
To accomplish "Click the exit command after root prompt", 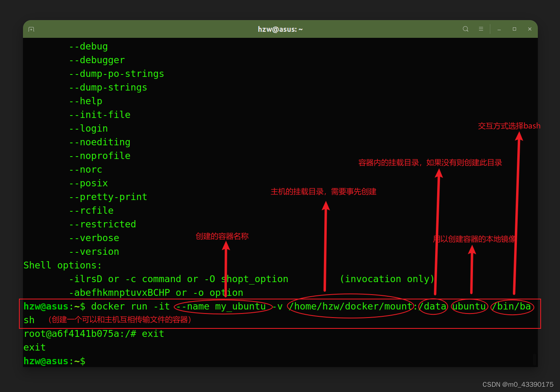I will tap(153, 334).
